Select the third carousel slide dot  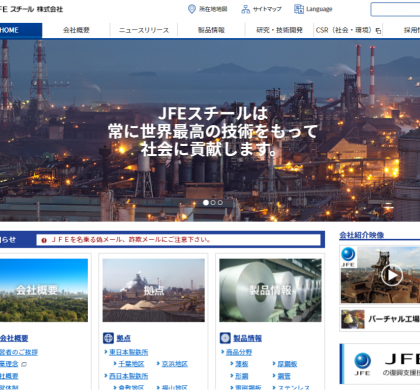[x=220, y=202]
